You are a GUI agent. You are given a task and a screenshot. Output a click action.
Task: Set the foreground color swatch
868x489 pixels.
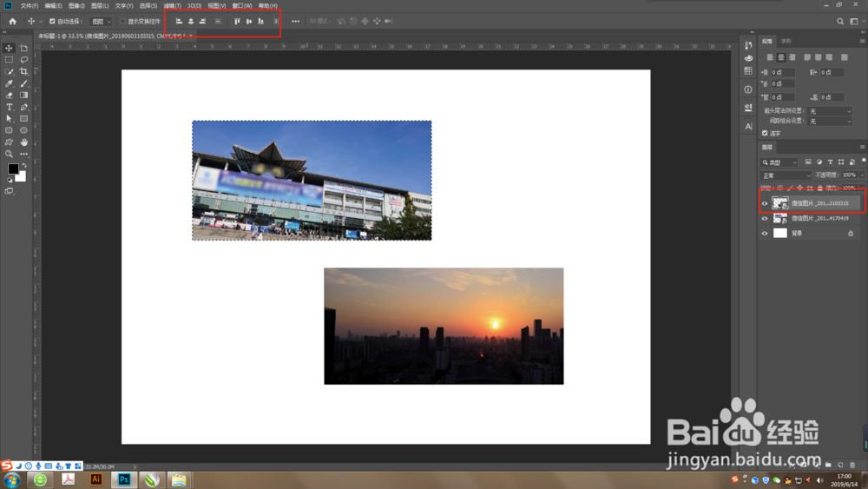(13, 169)
